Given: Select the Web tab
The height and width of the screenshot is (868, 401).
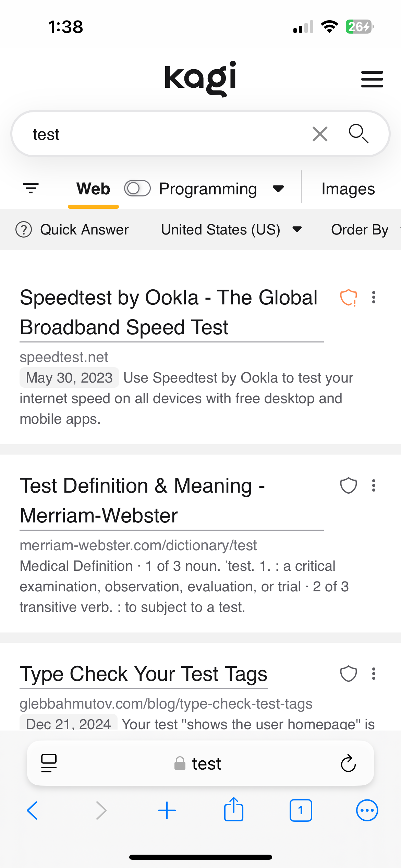Looking at the screenshot, I should click(x=93, y=189).
